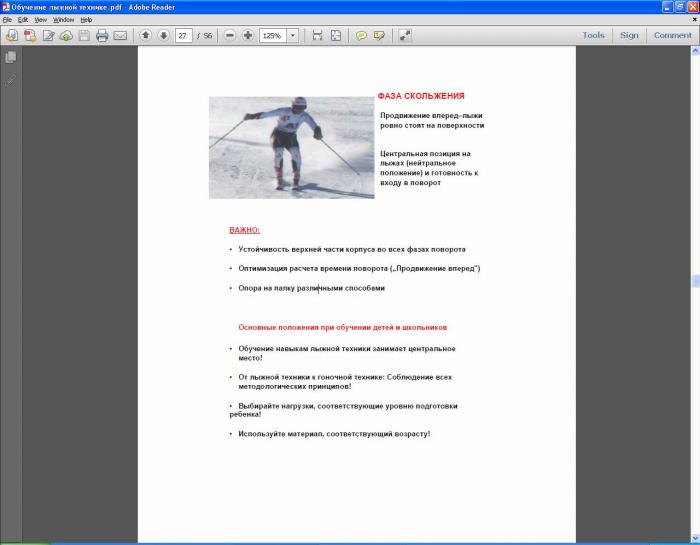Click the Save file icon
This screenshot has height=545, width=700.
tap(84, 35)
